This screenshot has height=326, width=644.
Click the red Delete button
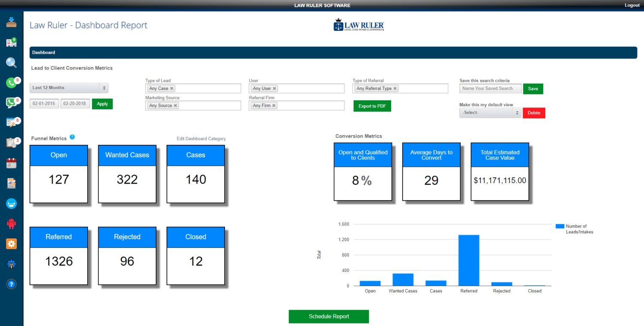coord(534,113)
